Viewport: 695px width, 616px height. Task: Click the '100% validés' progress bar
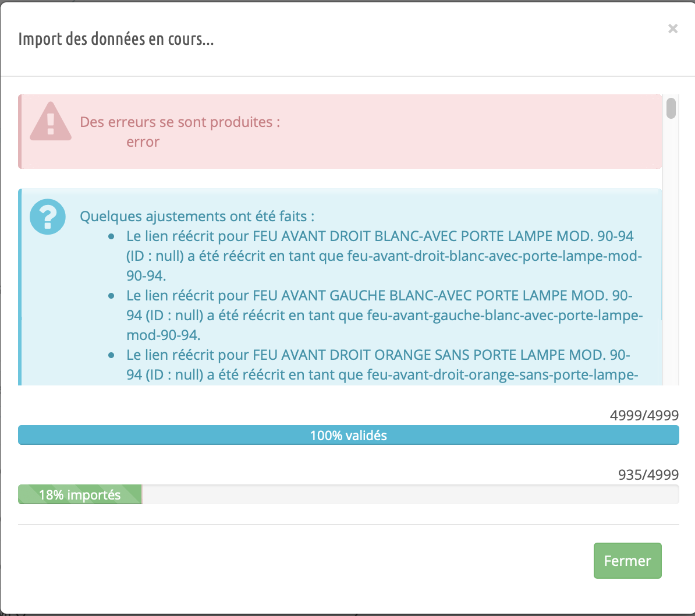[x=349, y=435]
